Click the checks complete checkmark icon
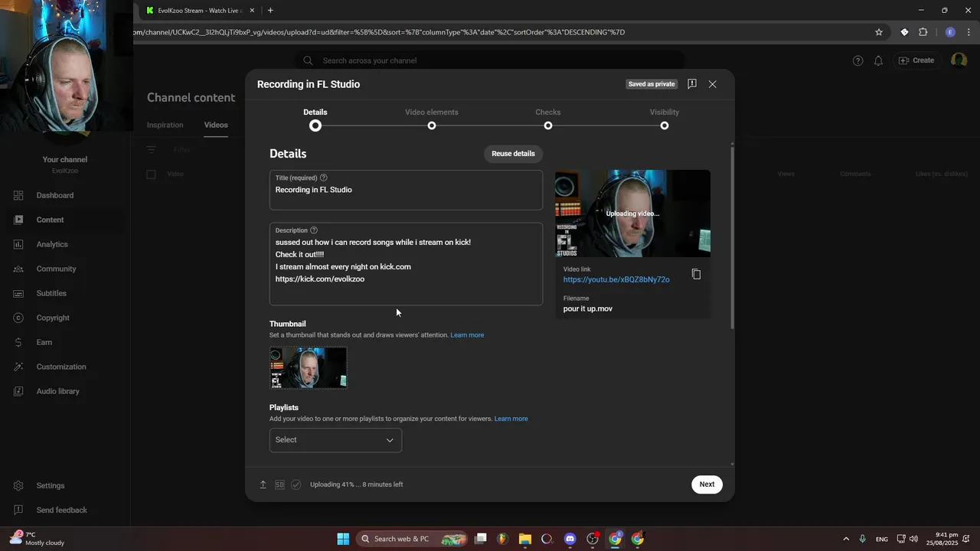The height and width of the screenshot is (551, 980). (x=296, y=484)
